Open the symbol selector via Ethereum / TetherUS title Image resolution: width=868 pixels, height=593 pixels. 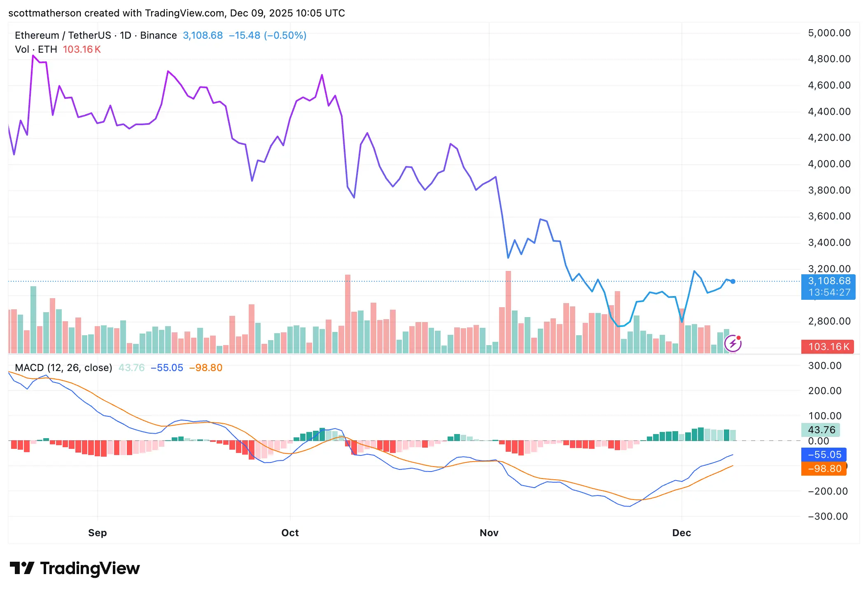[x=62, y=35]
